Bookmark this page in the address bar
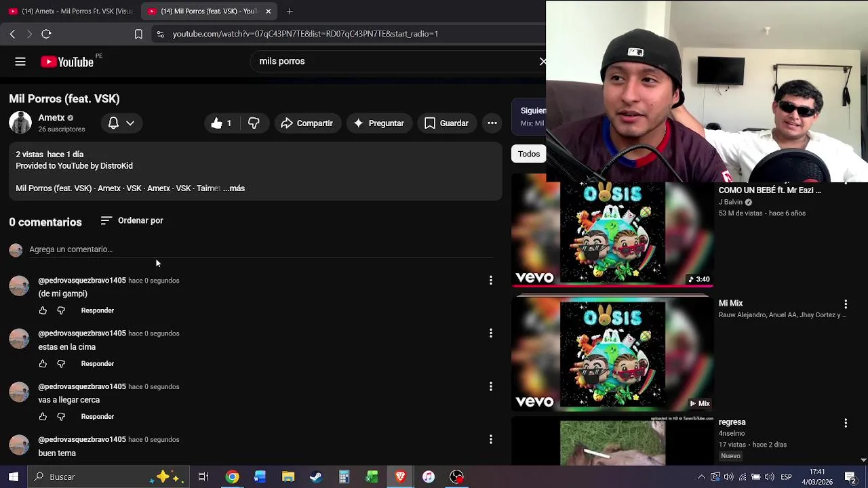 (138, 34)
